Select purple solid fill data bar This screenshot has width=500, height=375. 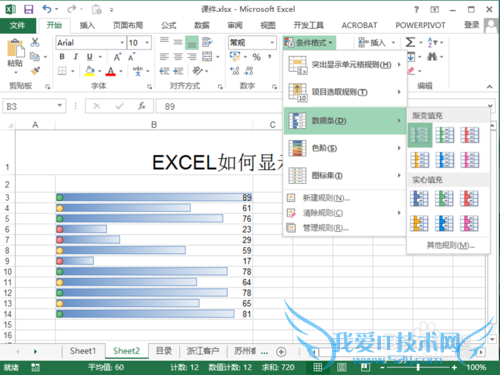pyautogui.click(x=469, y=223)
